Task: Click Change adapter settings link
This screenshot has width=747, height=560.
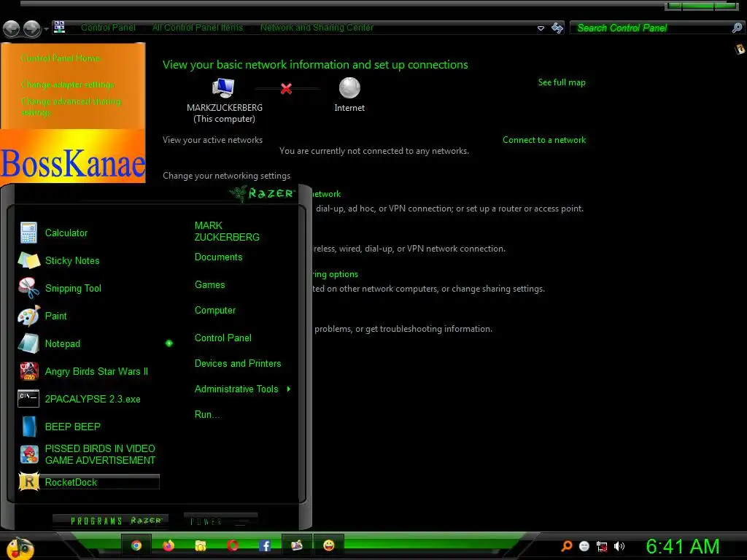Action: [x=68, y=85]
